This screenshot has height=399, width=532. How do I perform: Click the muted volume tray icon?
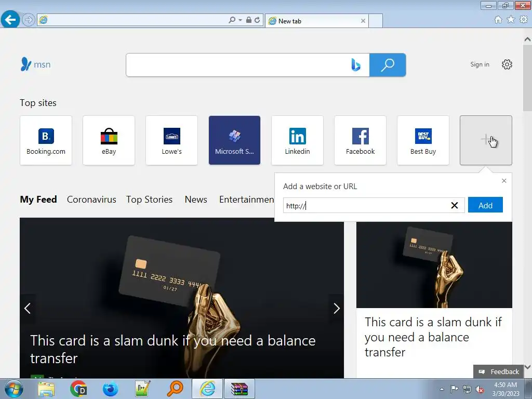click(x=480, y=390)
